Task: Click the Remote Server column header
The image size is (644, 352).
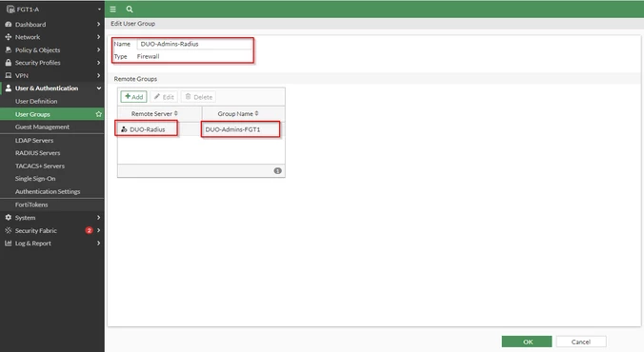Action: tap(159, 113)
